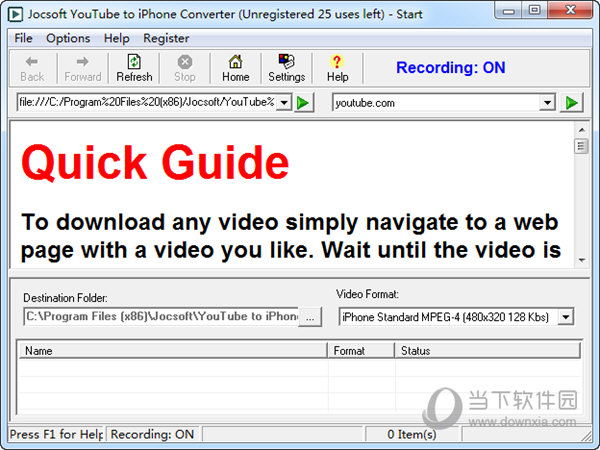Screen dimensions: 600x450
Task: Expand the youtube.com site dropdown
Action: point(547,103)
